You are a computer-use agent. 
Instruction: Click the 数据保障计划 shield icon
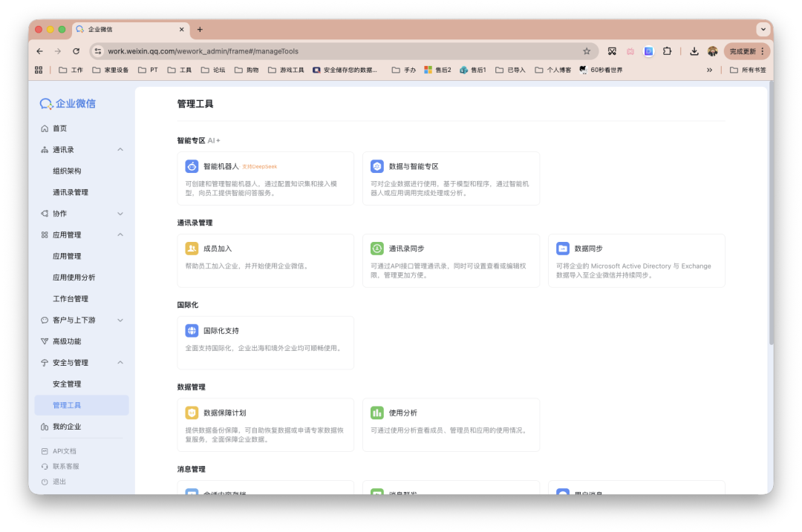(192, 413)
